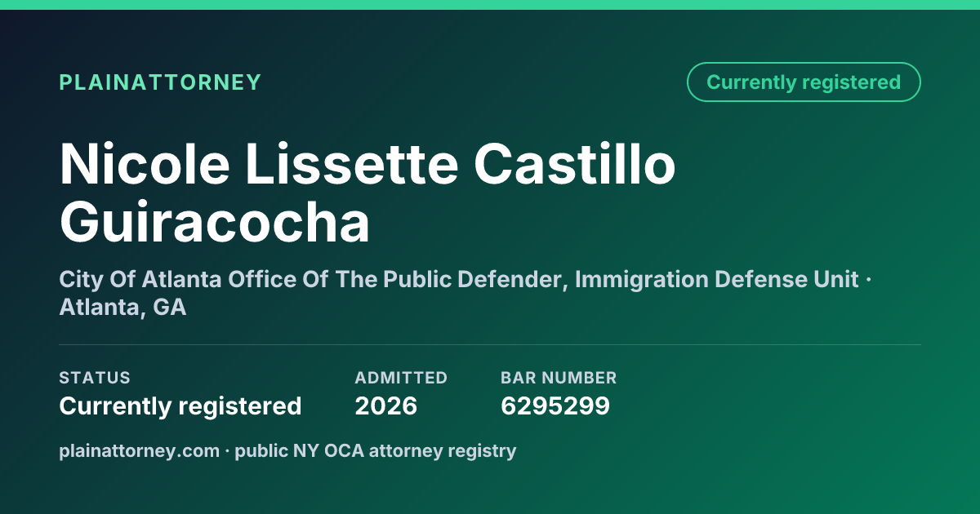980x514 pixels.
Task: Click the Currently registered pill badge
Action: tap(804, 82)
